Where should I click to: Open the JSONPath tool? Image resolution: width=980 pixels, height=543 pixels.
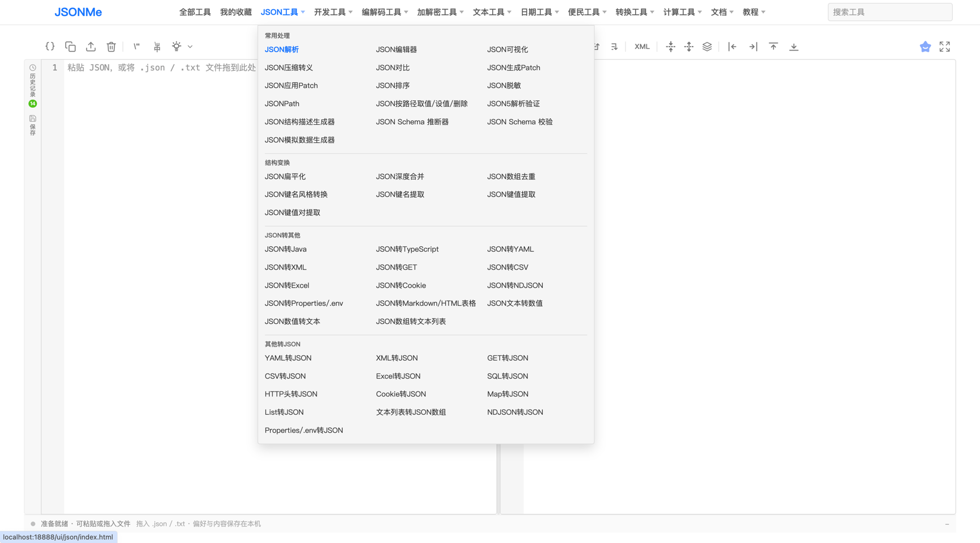[x=282, y=104]
